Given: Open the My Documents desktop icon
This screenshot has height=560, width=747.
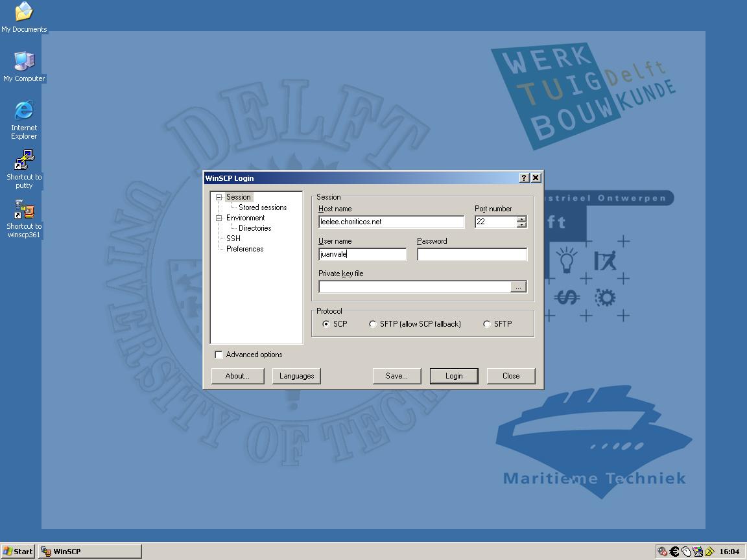Looking at the screenshot, I should [23, 12].
